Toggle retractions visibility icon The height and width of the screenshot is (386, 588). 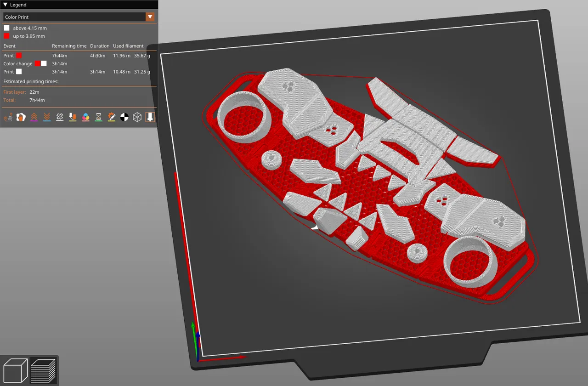[x=34, y=117]
